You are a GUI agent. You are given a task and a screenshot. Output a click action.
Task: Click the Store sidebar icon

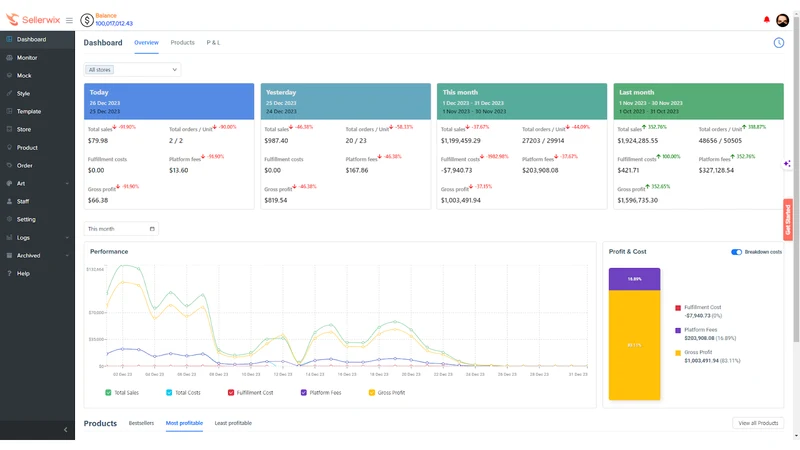tap(9, 129)
